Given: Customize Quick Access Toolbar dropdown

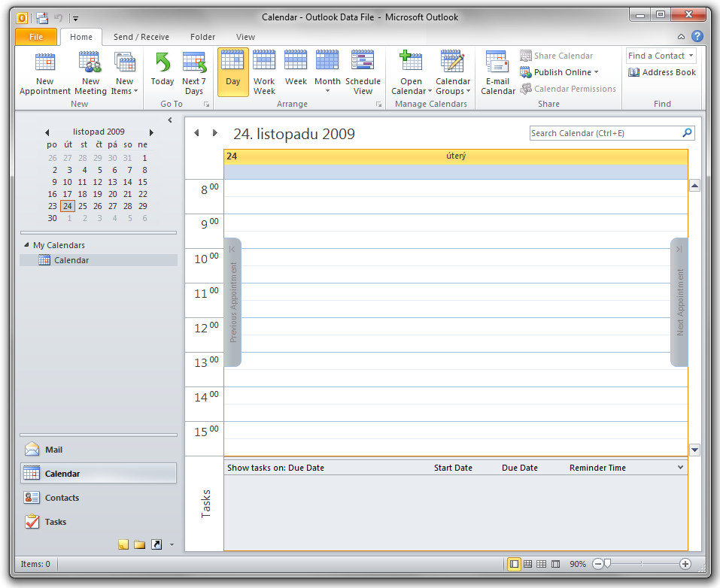Looking at the screenshot, I should point(75,18).
